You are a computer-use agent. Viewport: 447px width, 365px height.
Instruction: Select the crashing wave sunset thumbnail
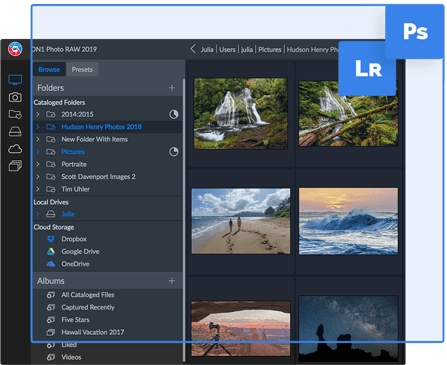click(348, 221)
